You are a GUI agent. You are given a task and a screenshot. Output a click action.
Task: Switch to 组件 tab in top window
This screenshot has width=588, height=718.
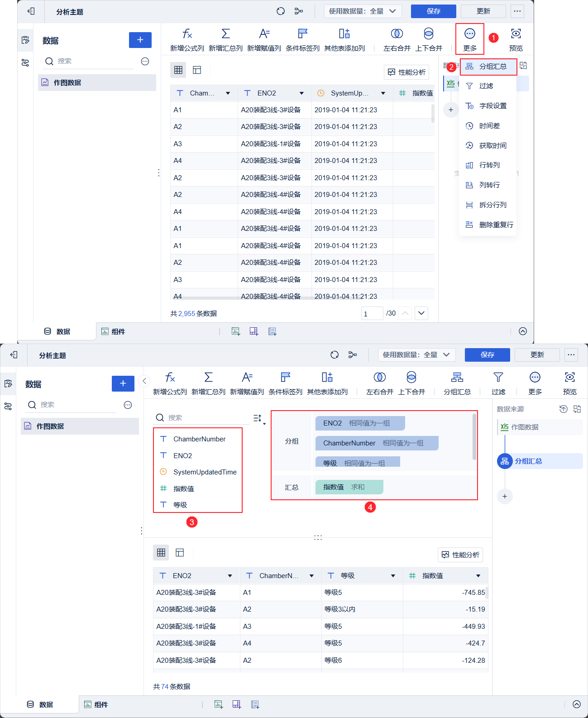coord(113,331)
